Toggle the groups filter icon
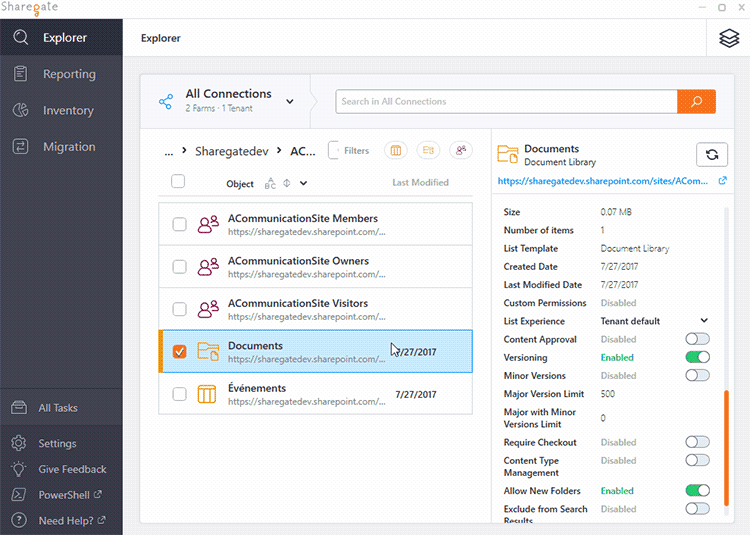The width and height of the screenshot is (750, 535). click(x=461, y=151)
